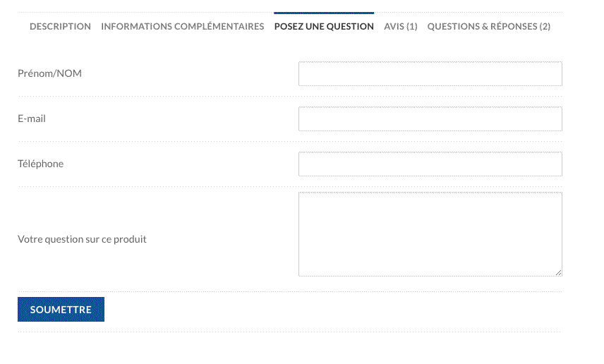Viewport: 604px width, 364px height.
Task: Click the E-mail label text
Action: (32, 119)
